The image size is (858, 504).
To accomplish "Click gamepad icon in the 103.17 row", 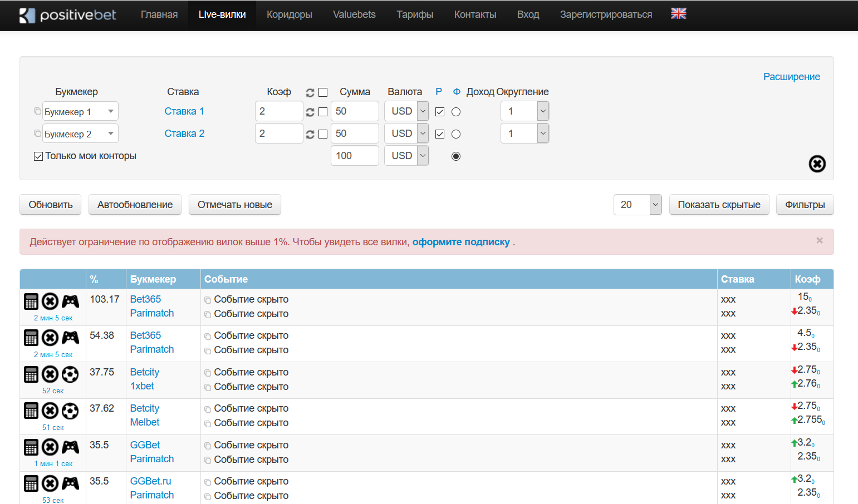I will (70, 302).
